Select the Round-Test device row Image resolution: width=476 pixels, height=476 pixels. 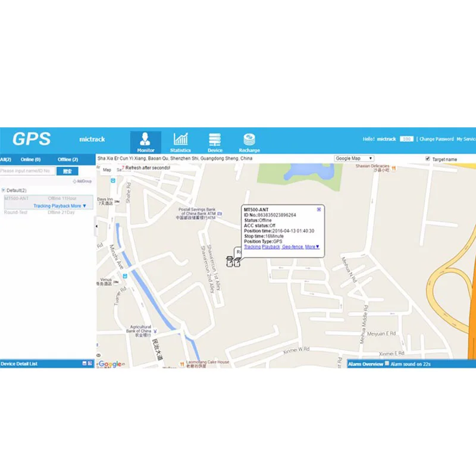tap(48, 212)
